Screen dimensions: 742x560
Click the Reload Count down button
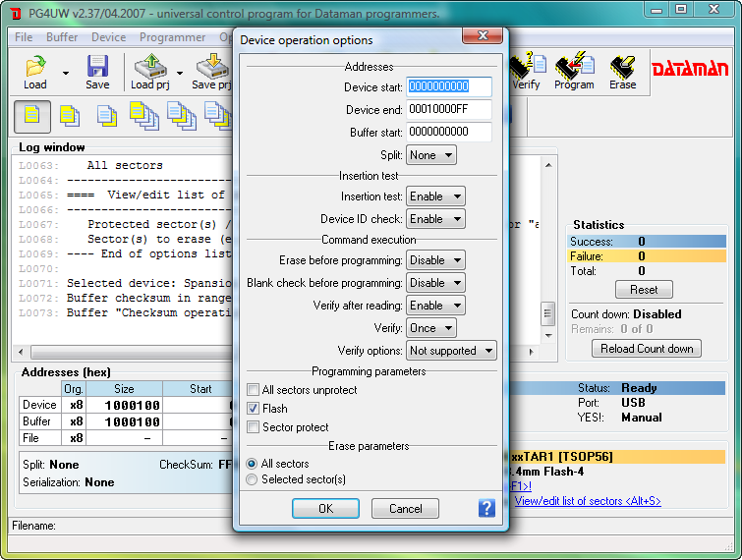click(647, 349)
